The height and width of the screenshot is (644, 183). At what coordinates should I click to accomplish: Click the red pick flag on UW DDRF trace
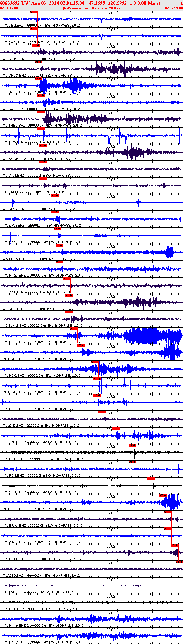[133, 445]
